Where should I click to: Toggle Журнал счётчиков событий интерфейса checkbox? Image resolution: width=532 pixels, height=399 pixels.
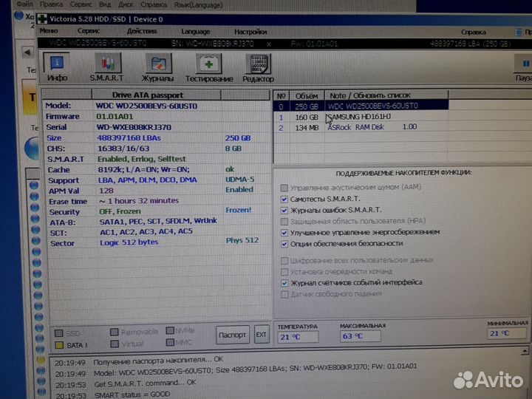285,283
